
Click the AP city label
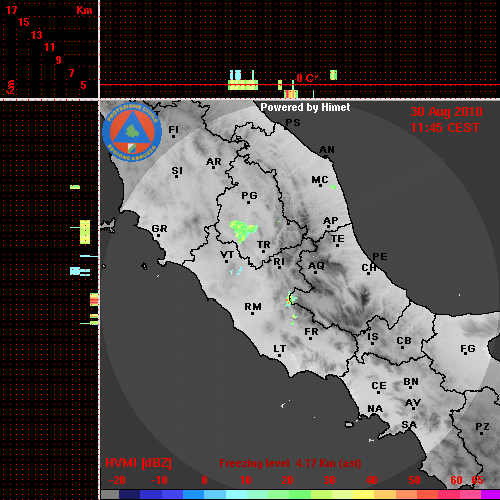331,221
